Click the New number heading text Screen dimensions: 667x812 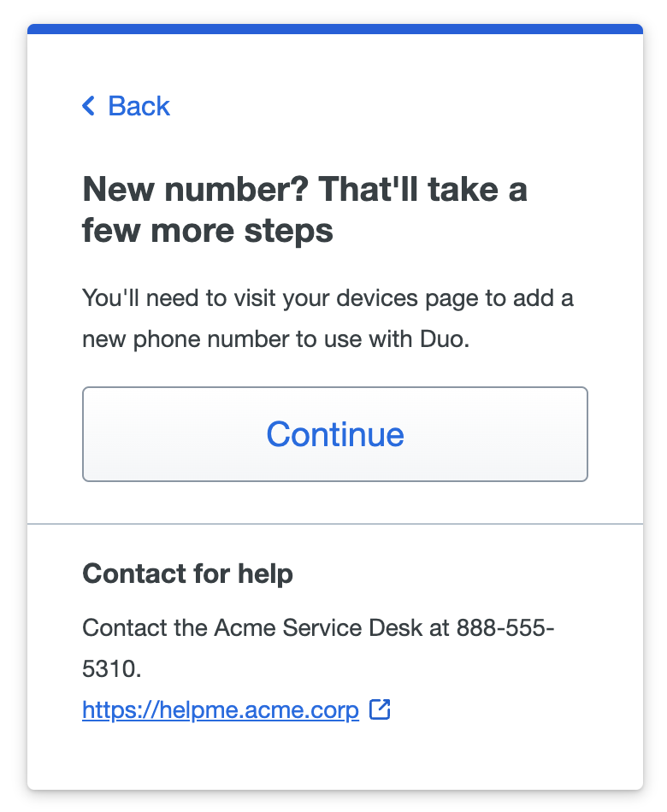(304, 209)
